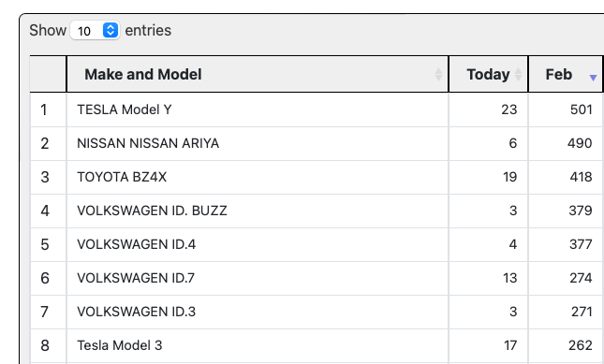Click Feb value 490 for Nissan Ariya
The height and width of the screenshot is (364, 604).
pos(580,143)
